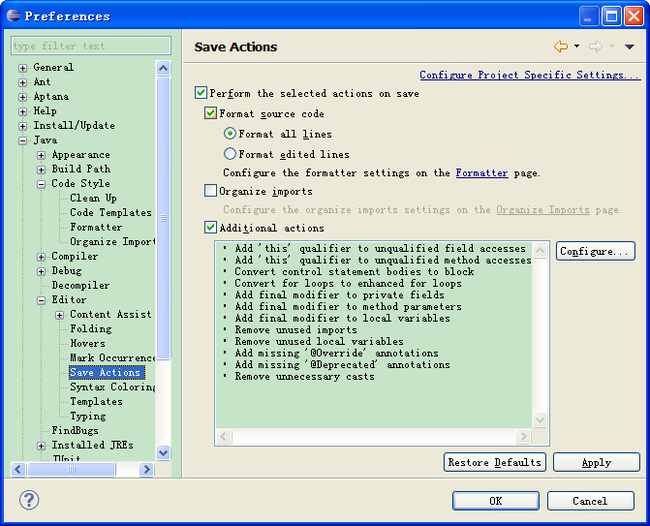Viewport: 650px width, 526px height.
Task: Click the Apply button
Action: (596, 462)
